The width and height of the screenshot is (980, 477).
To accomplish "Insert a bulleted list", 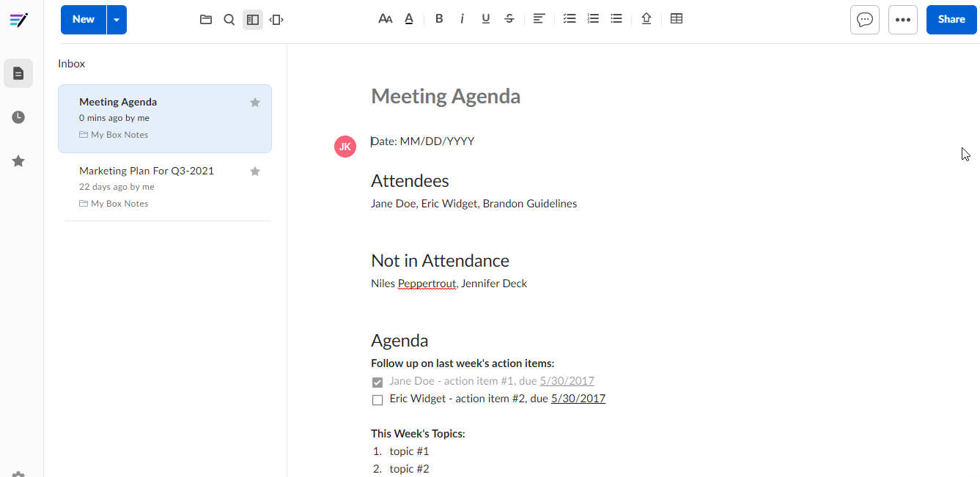I will [616, 19].
